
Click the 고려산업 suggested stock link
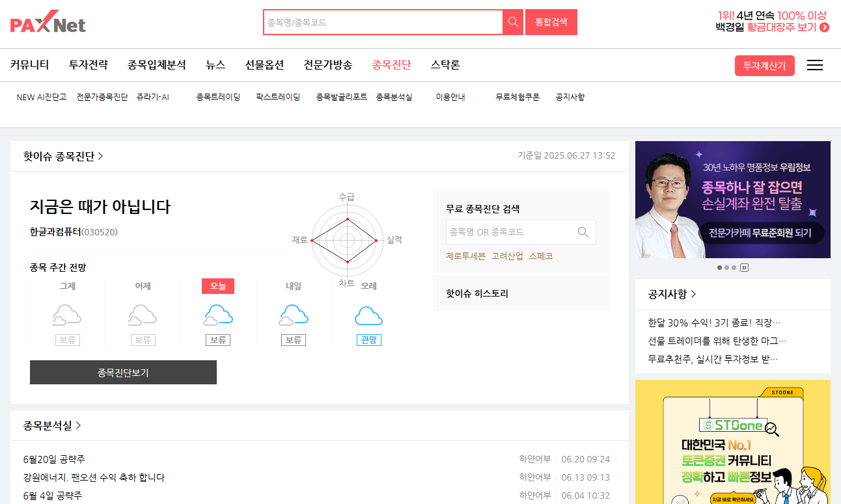[x=507, y=256]
